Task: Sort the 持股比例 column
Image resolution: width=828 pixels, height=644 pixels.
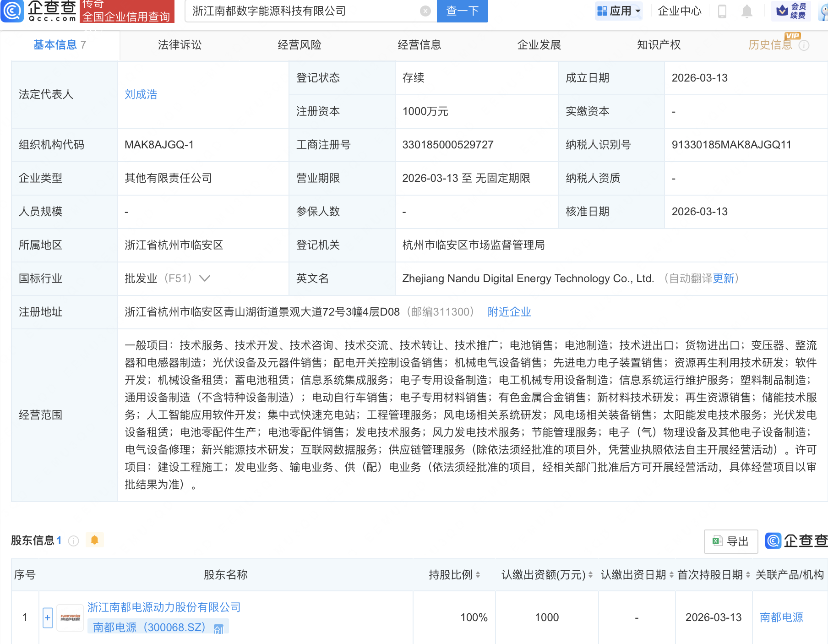Action: tap(478, 574)
